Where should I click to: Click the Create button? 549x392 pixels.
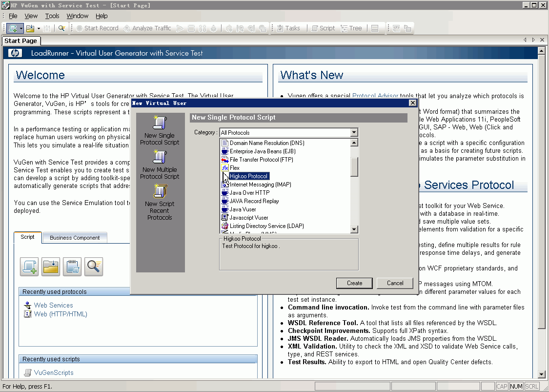(354, 283)
